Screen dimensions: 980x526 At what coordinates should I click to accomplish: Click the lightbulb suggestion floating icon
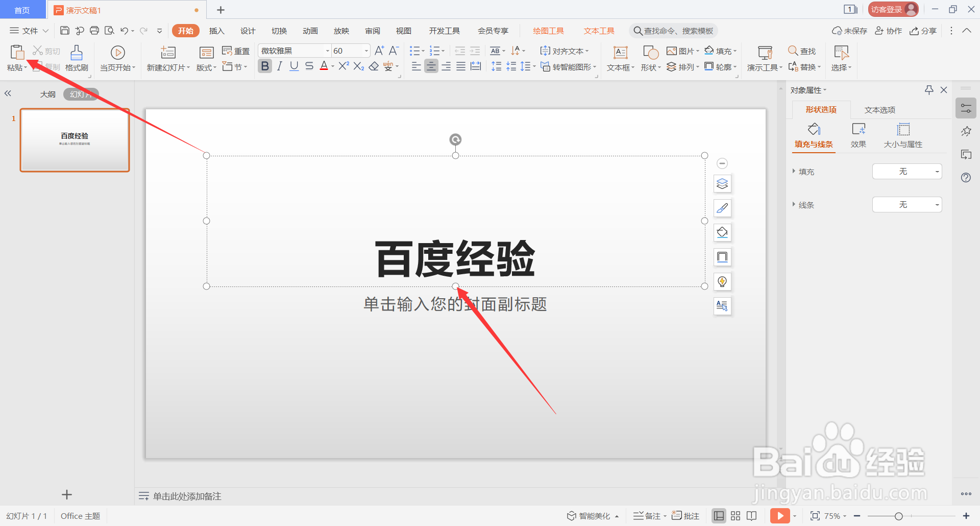[x=722, y=281]
